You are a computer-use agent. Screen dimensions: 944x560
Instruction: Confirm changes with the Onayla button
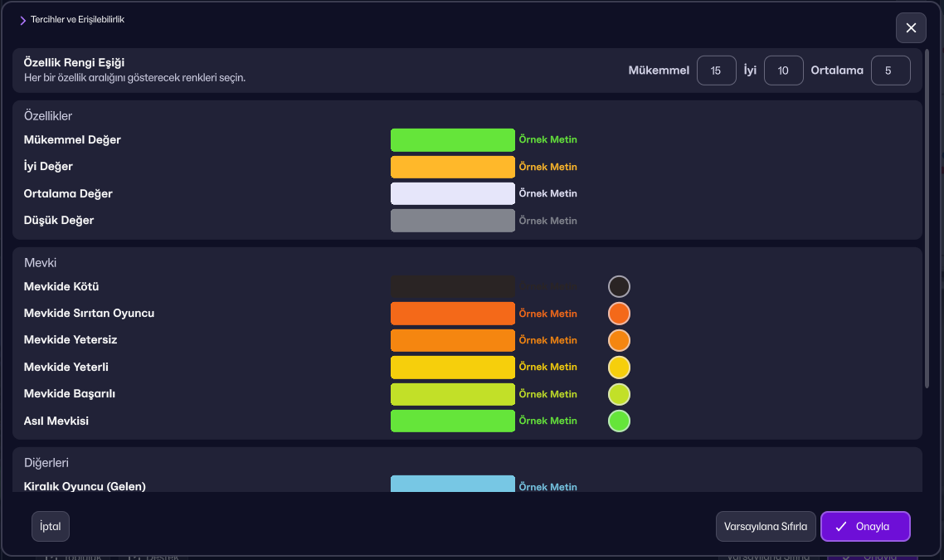tap(865, 526)
